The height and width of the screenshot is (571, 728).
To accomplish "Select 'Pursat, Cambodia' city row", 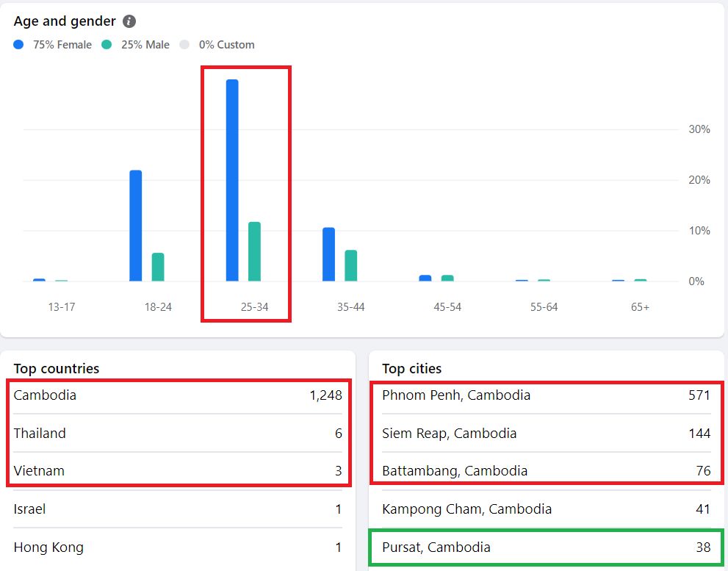I will (547, 547).
